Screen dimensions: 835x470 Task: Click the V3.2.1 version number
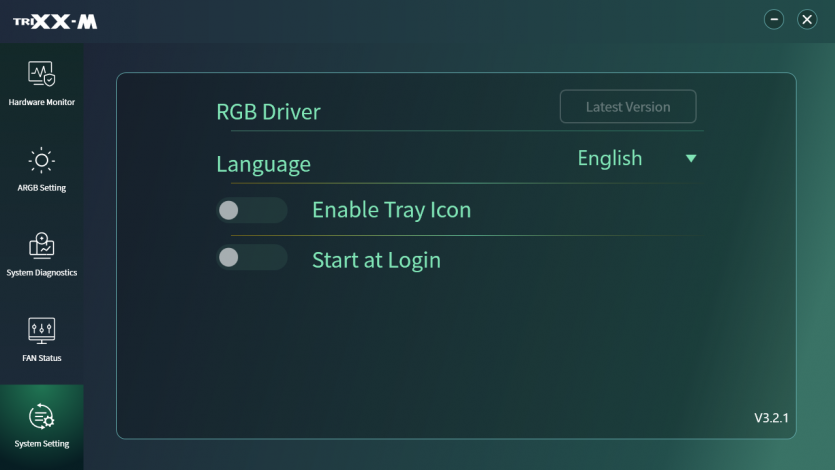(x=771, y=418)
